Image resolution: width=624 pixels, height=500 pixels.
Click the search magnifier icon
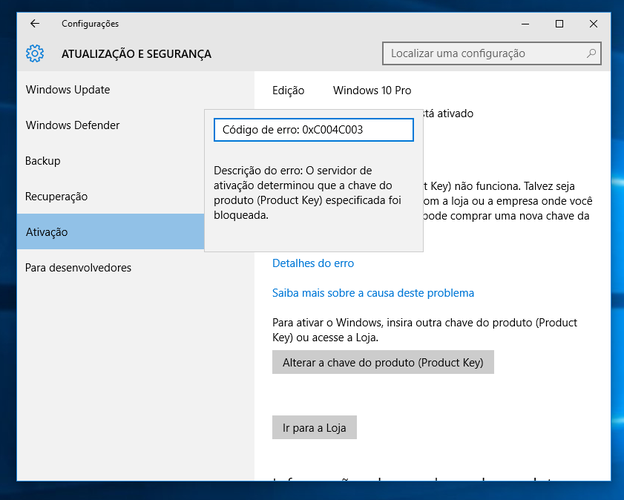tap(591, 53)
